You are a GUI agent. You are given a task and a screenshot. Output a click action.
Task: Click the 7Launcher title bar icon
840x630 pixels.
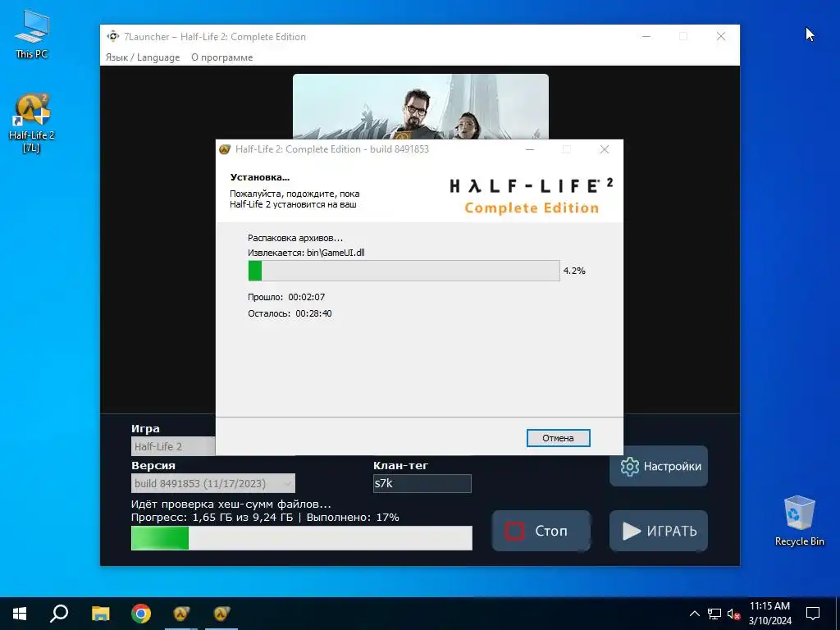pos(112,36)
